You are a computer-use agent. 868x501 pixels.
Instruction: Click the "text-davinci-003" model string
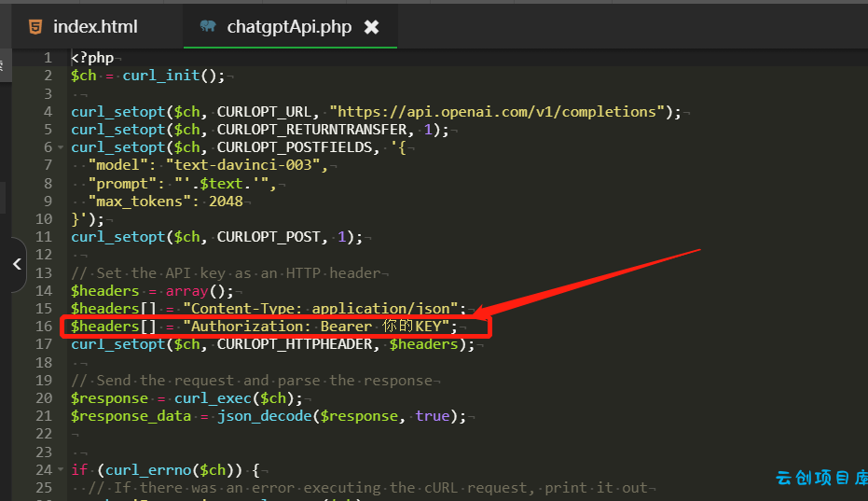(242, 165)
